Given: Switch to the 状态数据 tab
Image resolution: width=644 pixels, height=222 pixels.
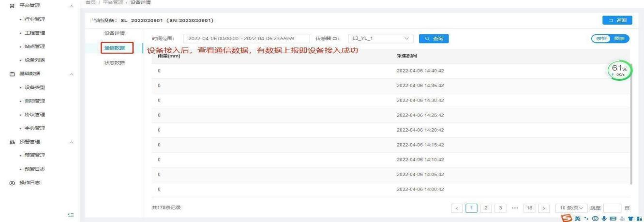Looking at the screenshot, I should pos(115,63).
